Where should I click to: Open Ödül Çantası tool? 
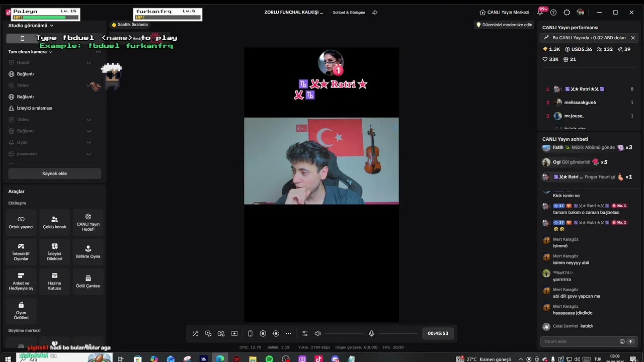88,282
